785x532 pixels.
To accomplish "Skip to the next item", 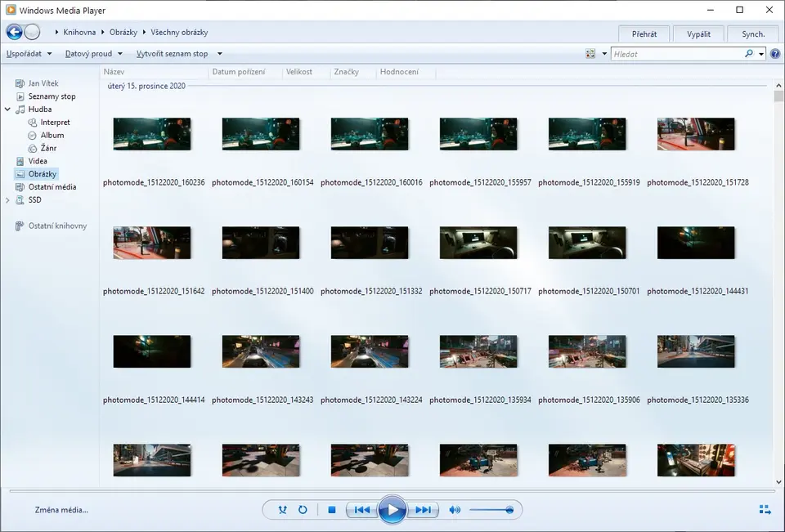I will (x=424, y=510).
